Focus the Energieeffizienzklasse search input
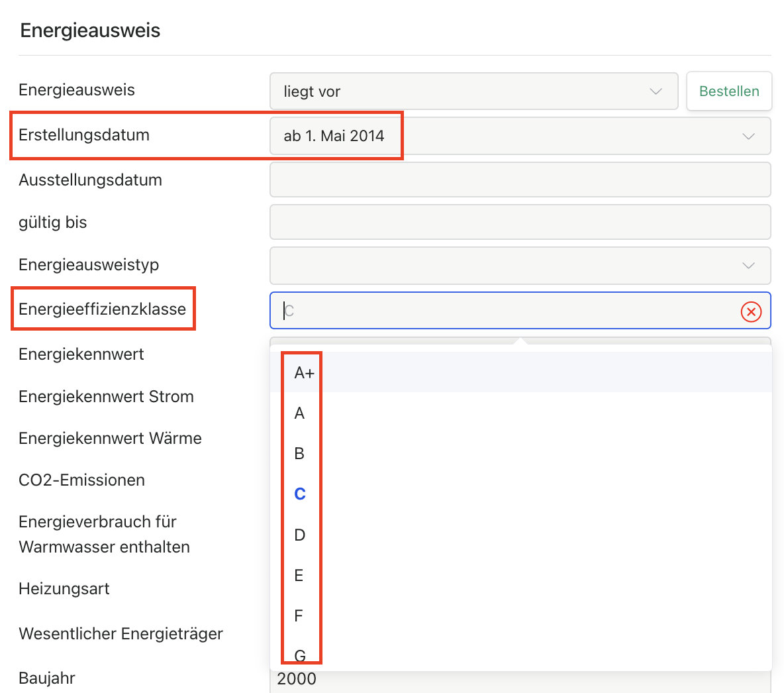784x693 pixels. [x=503, y=311]
